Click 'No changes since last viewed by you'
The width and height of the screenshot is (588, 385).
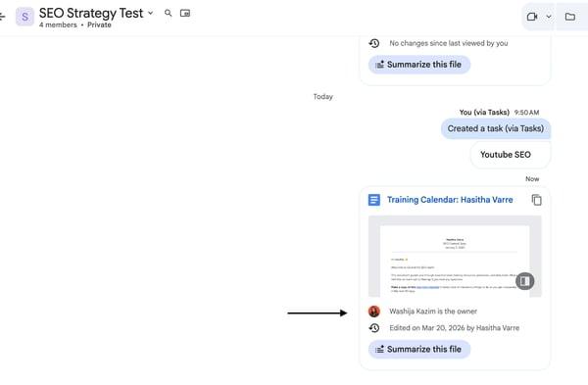(449, 43)
